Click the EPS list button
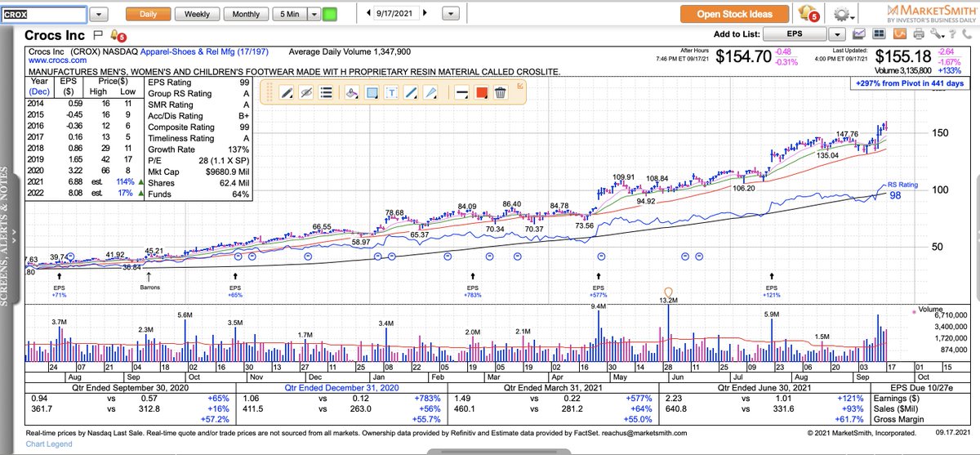The image size is (980, 455). [x=795, y=34]
